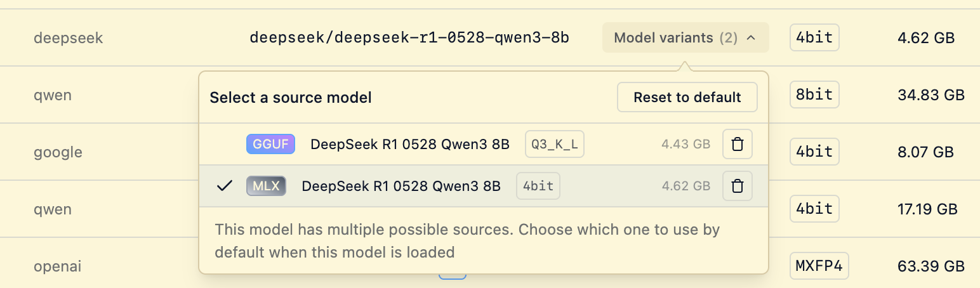The image size is (980, 288).
Task: Delete the GGUF DeepSeek variant with trash icon
Action: pyautogui.click(x=738, y=145)
